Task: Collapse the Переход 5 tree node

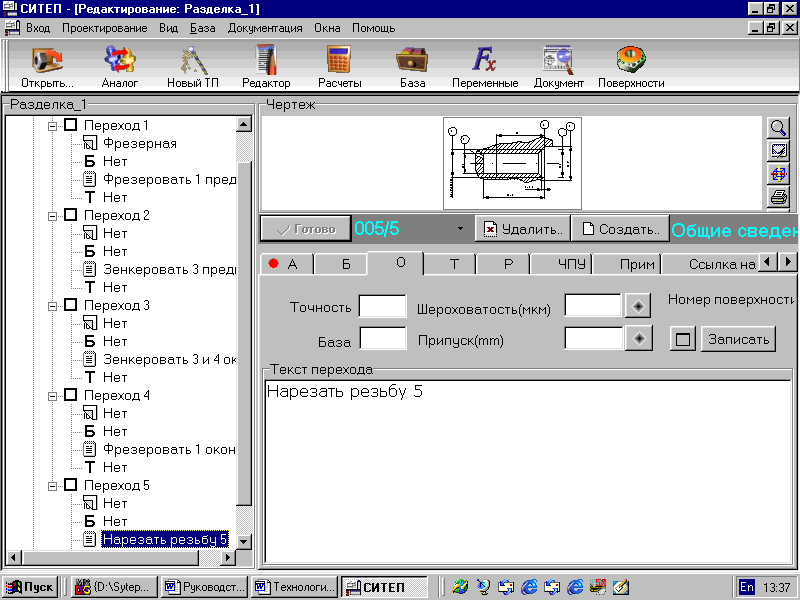Action: point(52,486)
